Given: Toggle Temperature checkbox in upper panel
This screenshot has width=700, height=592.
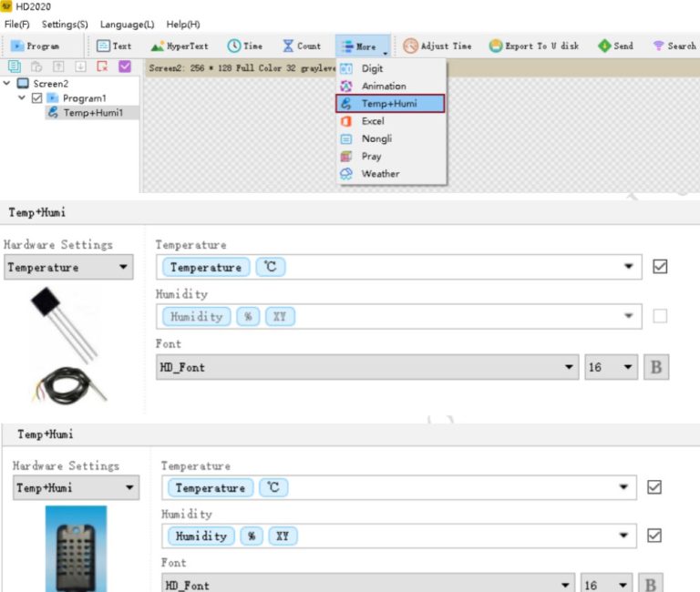Looking at the screenshot, I should click(x=661, y=267).
